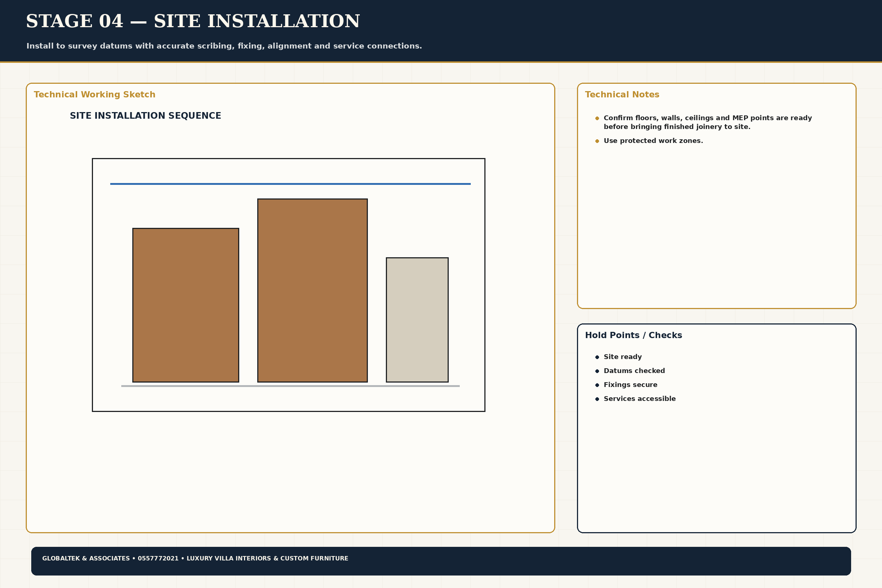Click the grey floor line under cabinets

290,386
